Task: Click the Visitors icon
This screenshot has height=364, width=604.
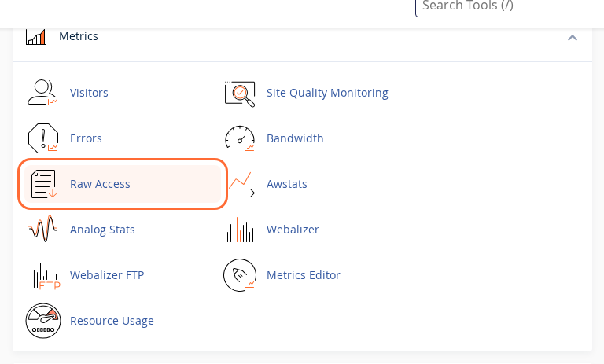Action: [x=42, y=93]
